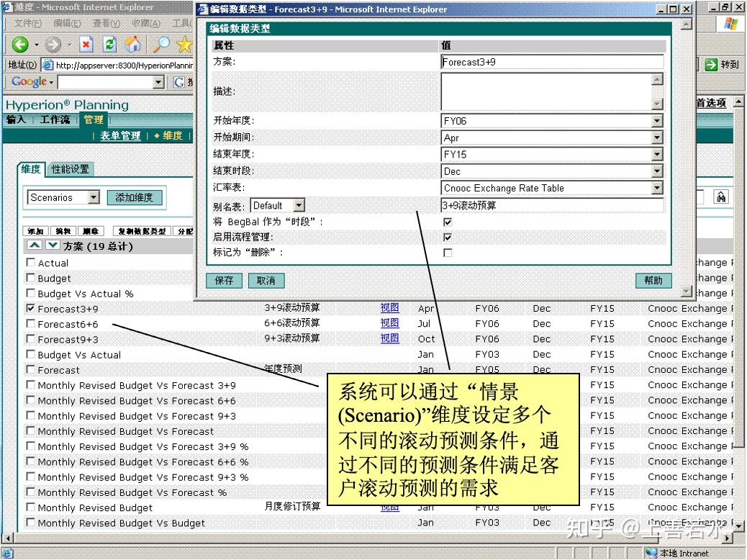Viewport: 747px width, 560px height.
Task: Check the Actual scenario checkbox
Action: coord(30,262)
